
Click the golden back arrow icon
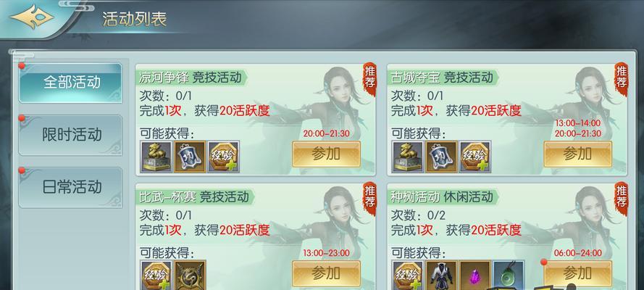(x=32, y=17)
